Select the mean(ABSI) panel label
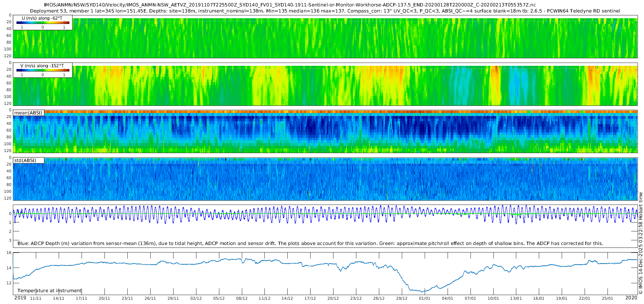Image resolution: width=644 pixels, height=304 pixels. click(x=28, y=113)
